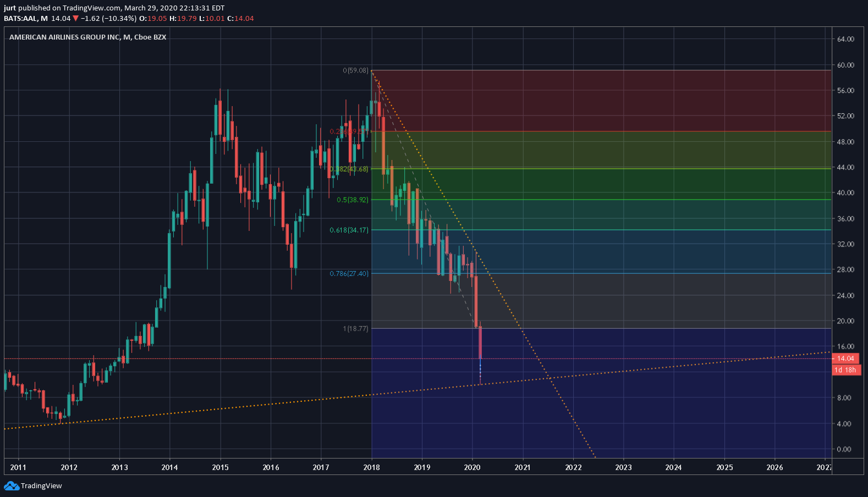Click the '2013' year on time axis
868x497 pixels.
[x=119, y=467]
